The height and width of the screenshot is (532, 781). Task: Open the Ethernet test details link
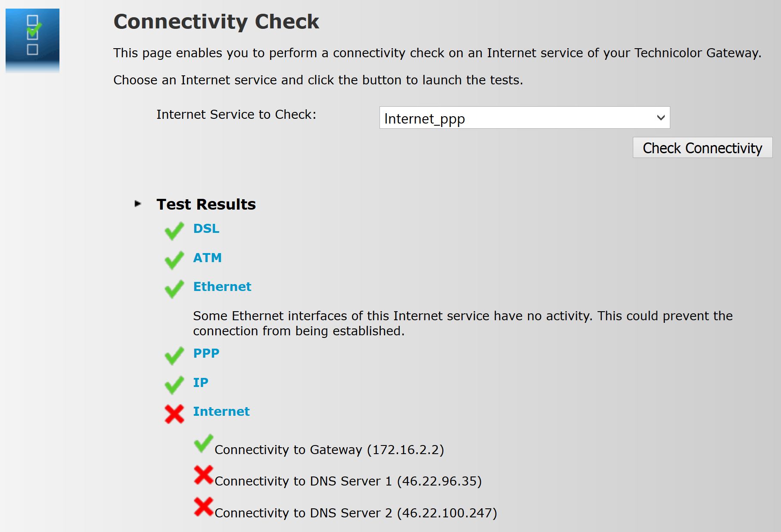(x=222, y=286)
